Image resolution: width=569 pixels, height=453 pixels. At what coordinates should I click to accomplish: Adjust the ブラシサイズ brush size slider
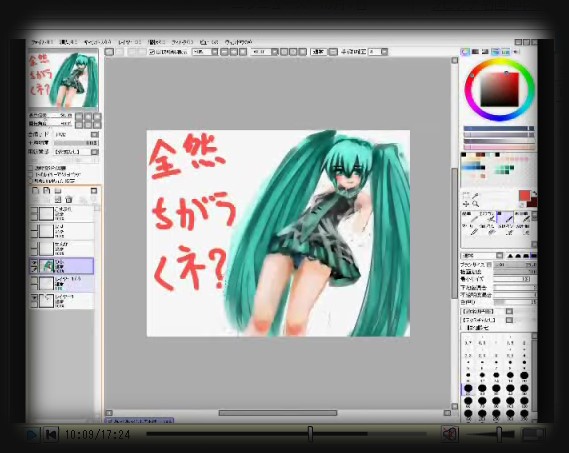tap(515, 265)
